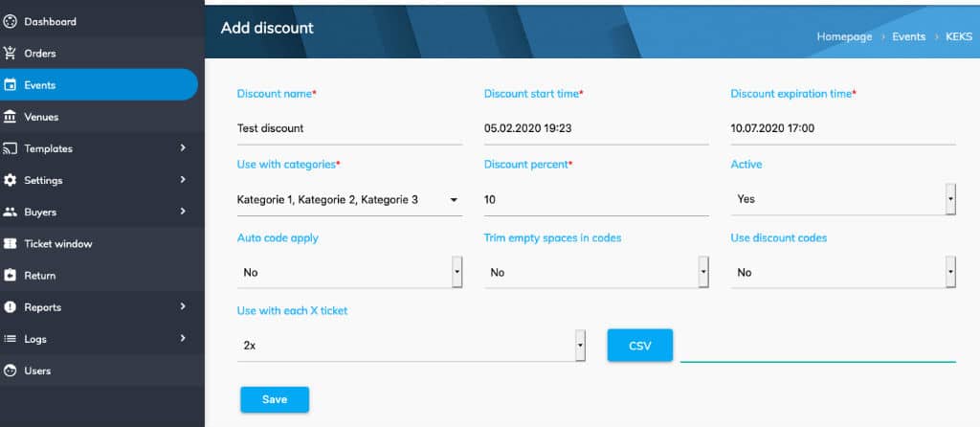The width and height of the screenshot is (980, 427).
Task: Click the Orders cart icon
Action: (x=10, y=54)
